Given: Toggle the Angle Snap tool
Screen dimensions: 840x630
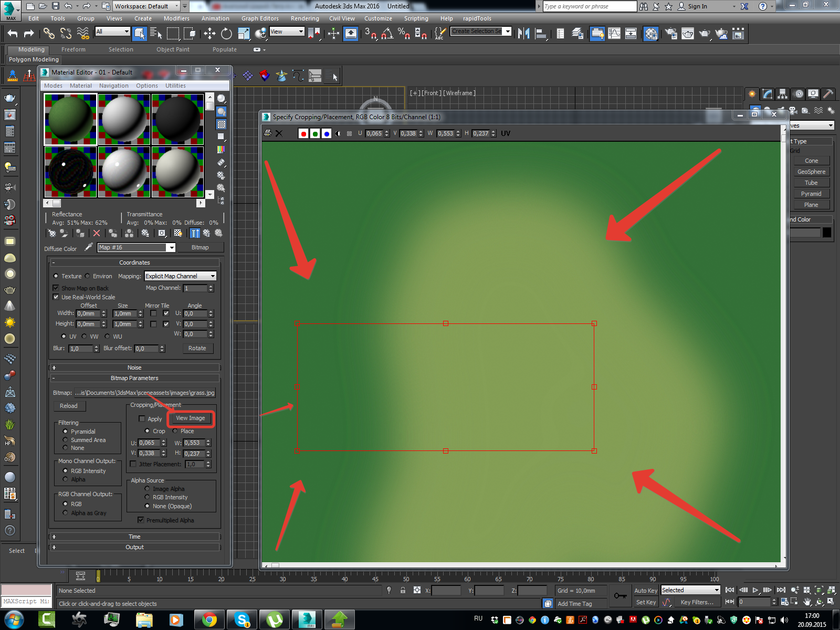Looking at the screenshot, I should pyautogui.click(x=387, y=34).
